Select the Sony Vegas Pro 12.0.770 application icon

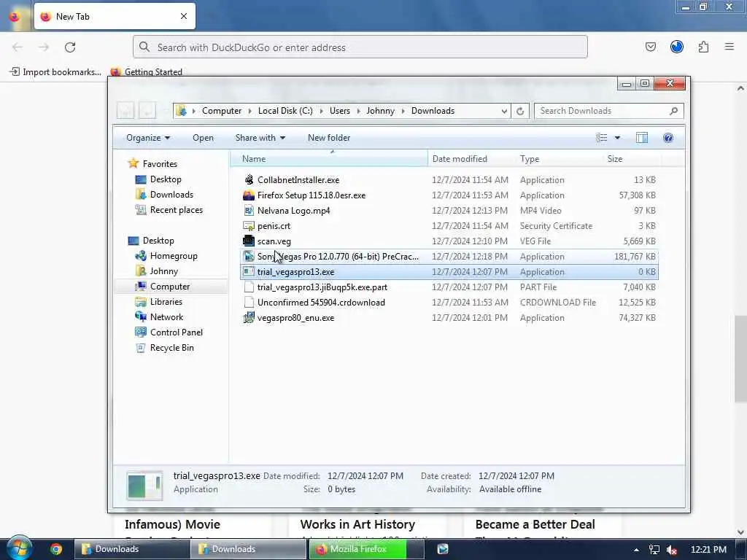[x=249, y=256]
